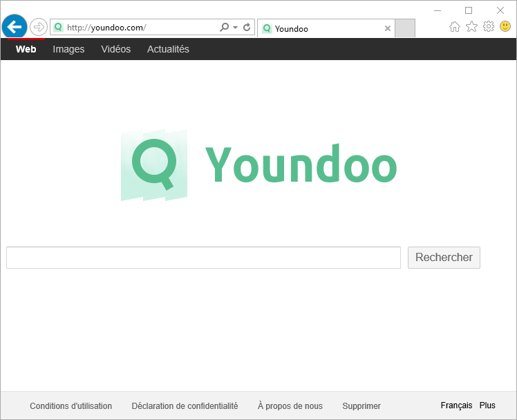Open Conditions d'utilisation link
This screenshot has width=517, height=420.
(71, 405)
